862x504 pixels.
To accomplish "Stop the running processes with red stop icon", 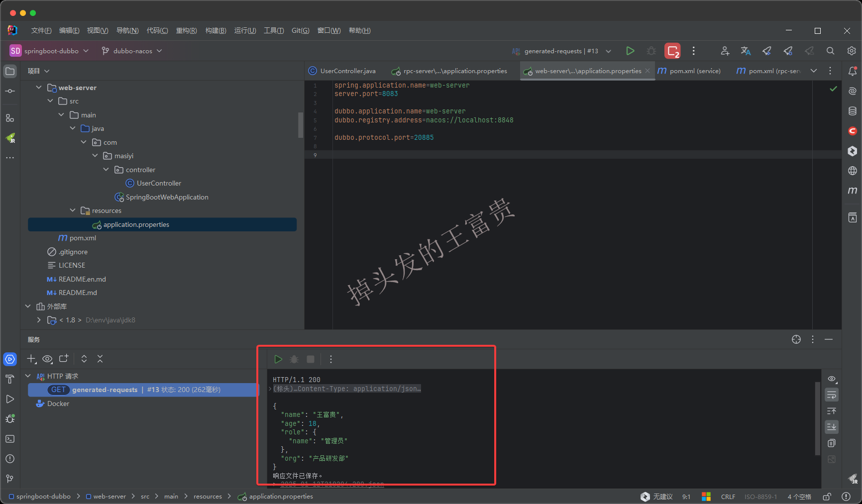I will tap(672, 51).
